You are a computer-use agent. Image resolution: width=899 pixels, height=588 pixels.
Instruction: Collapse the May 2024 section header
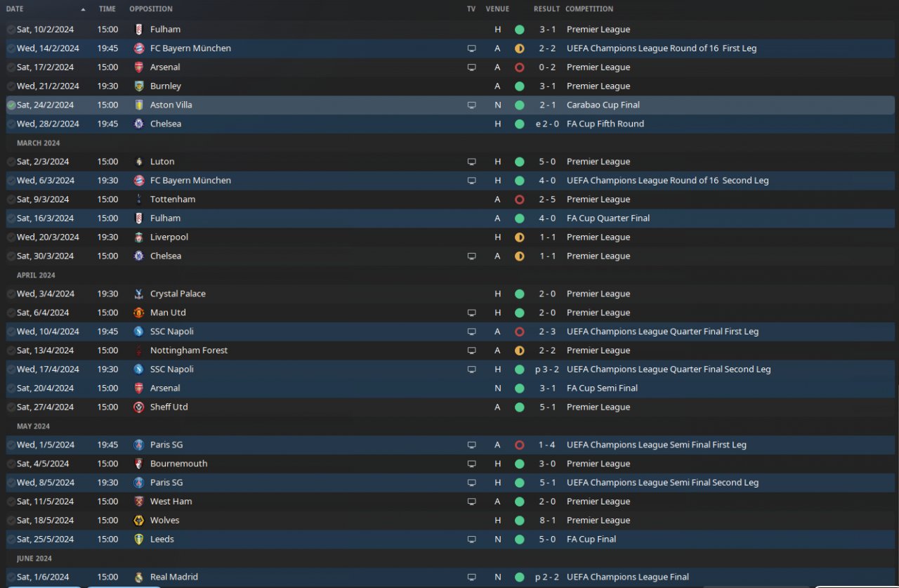pos(34,426)
